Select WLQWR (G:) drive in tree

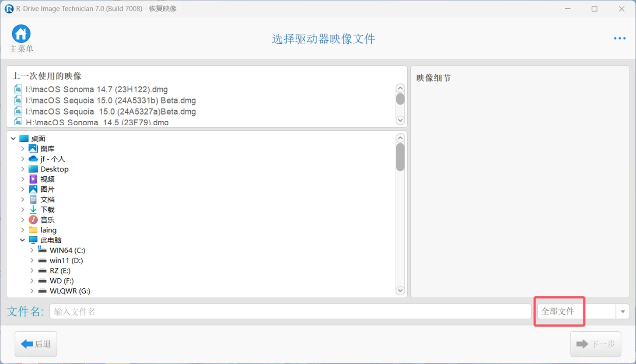[x=70, y=290]
